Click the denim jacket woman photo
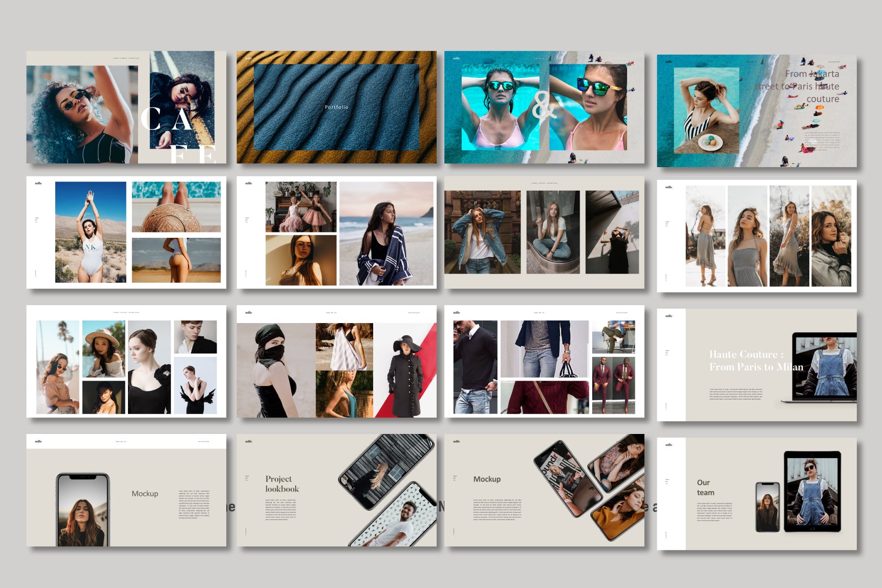882x588 pixels. (x=482, y=232)
